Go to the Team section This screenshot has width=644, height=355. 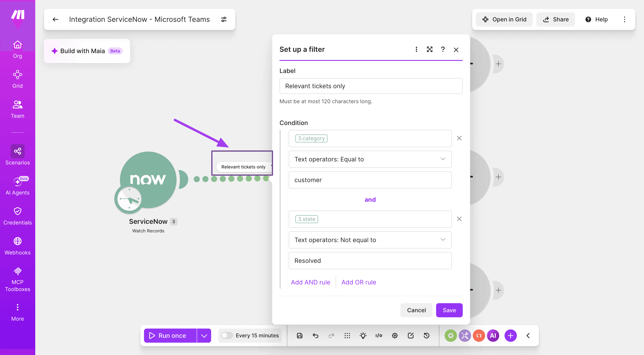[x=17, y=109]
